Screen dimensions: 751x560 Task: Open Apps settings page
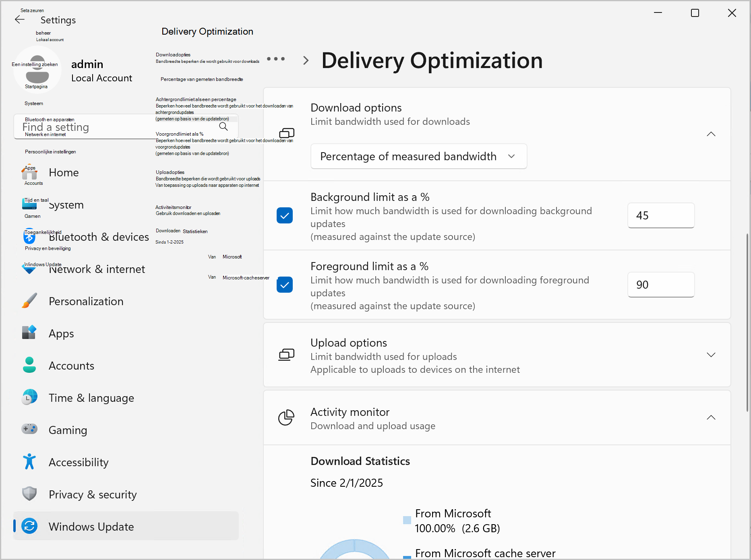pos(126,333)
